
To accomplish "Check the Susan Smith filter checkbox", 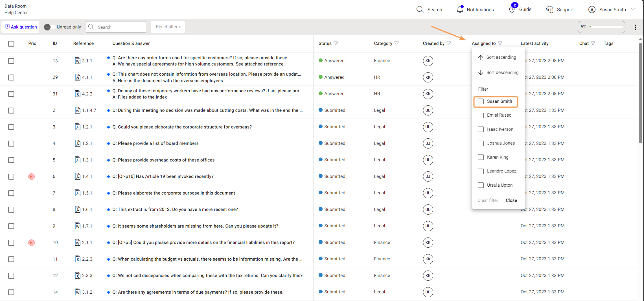I will [481, 101].
